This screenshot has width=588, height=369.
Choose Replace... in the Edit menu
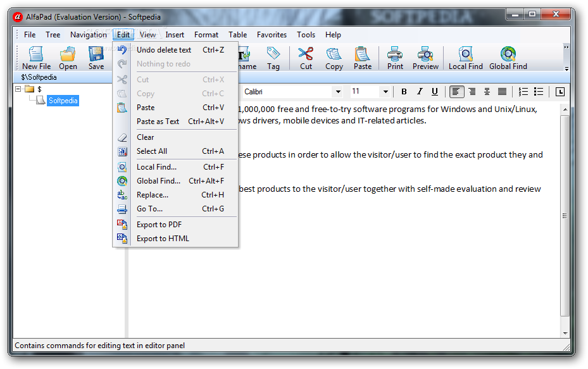pyautogui.click(x=175, y=195)
